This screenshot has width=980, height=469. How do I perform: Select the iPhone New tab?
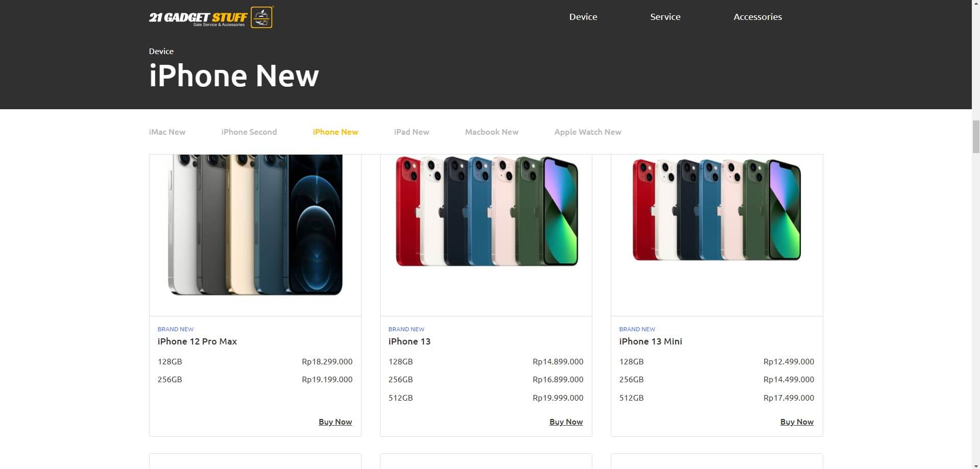click(x=335, y=132)
